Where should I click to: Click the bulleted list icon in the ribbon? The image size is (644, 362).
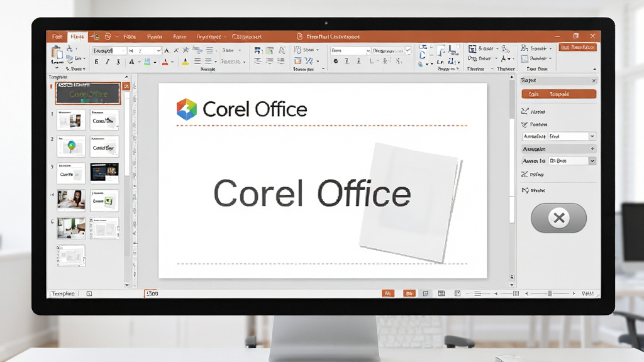(210, 50)
